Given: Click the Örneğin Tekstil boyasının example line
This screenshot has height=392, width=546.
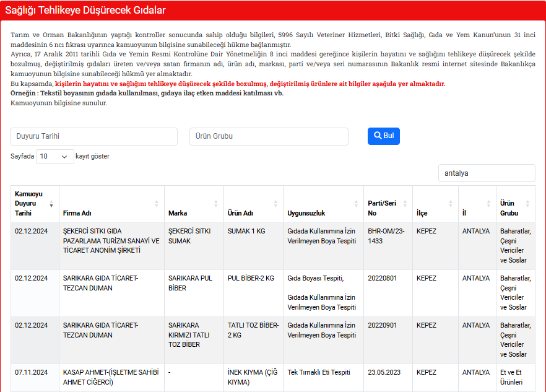Looking at the screenshot, I should (147, 93).
